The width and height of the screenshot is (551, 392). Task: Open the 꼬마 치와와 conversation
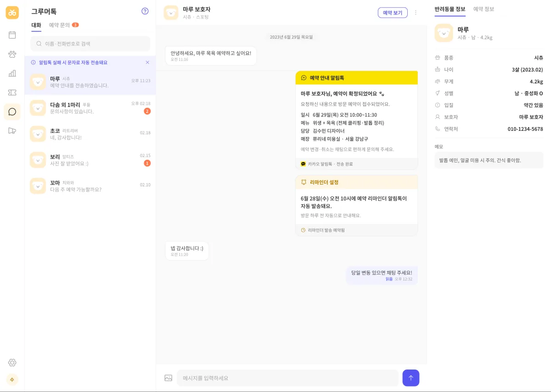click(x=90, y=186)
